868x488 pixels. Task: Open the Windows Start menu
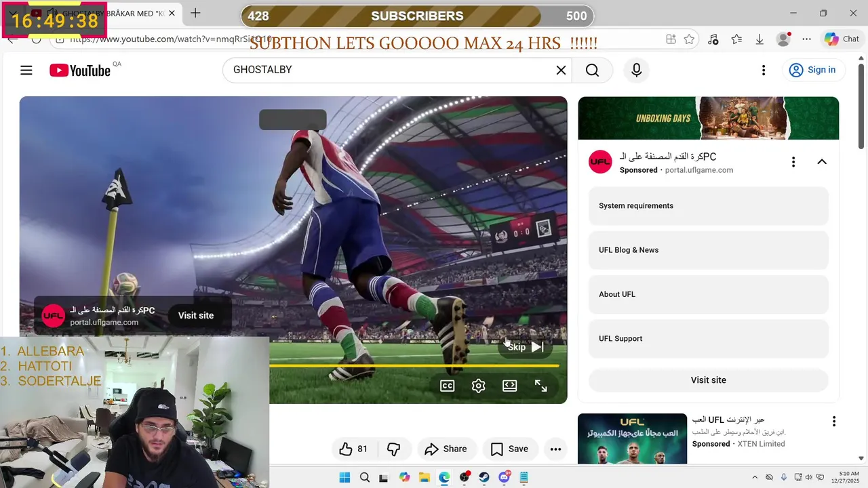(344, 477)
